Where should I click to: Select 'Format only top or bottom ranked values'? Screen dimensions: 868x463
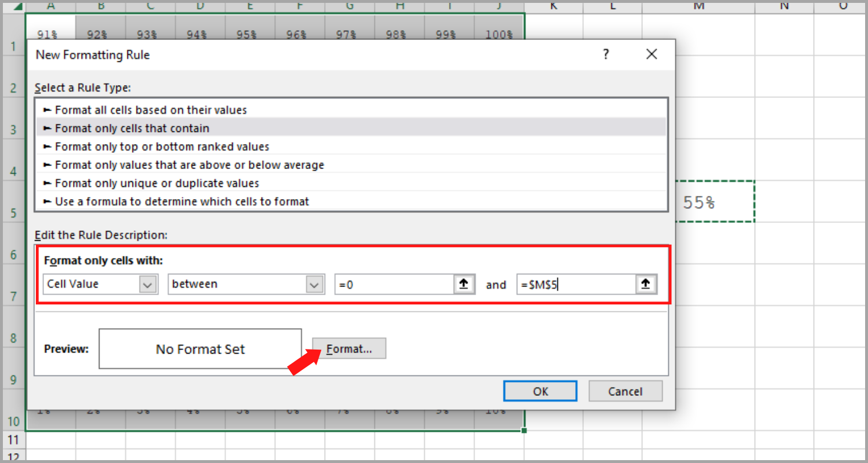coord(162,146)
